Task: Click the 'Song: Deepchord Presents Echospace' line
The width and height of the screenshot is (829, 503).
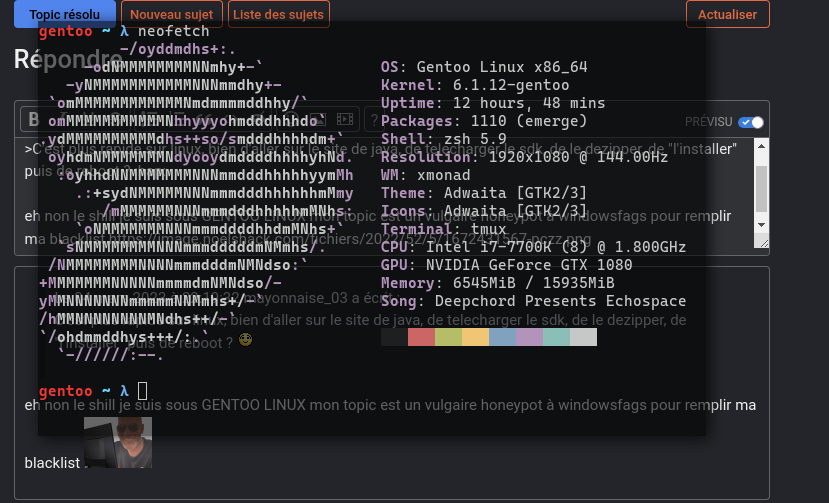Action: [533, 301]
